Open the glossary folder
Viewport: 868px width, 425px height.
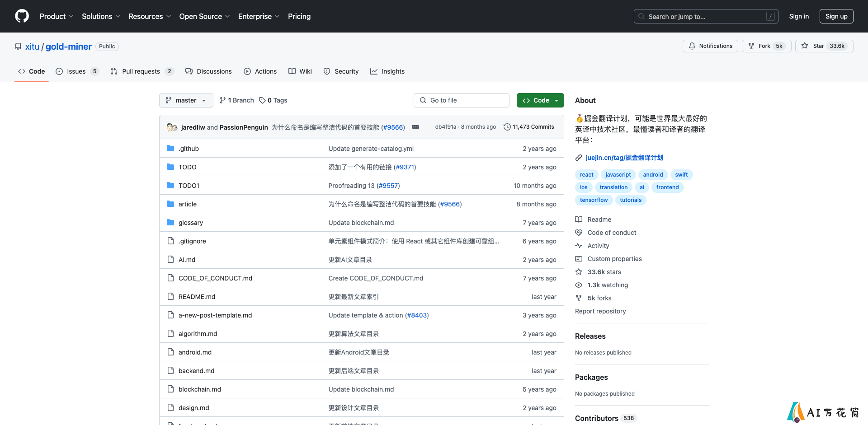coord(191,223)
